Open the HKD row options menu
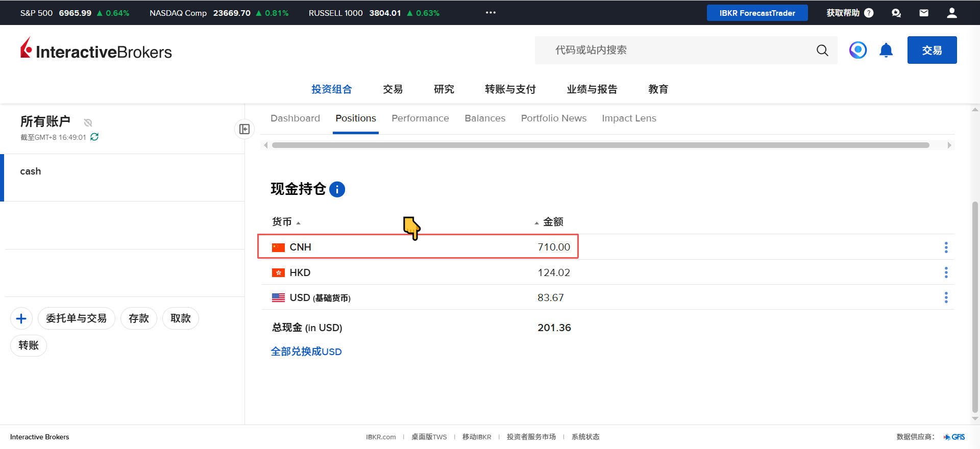The width and height of the screenshot is (980, 449). click(946, 272)
